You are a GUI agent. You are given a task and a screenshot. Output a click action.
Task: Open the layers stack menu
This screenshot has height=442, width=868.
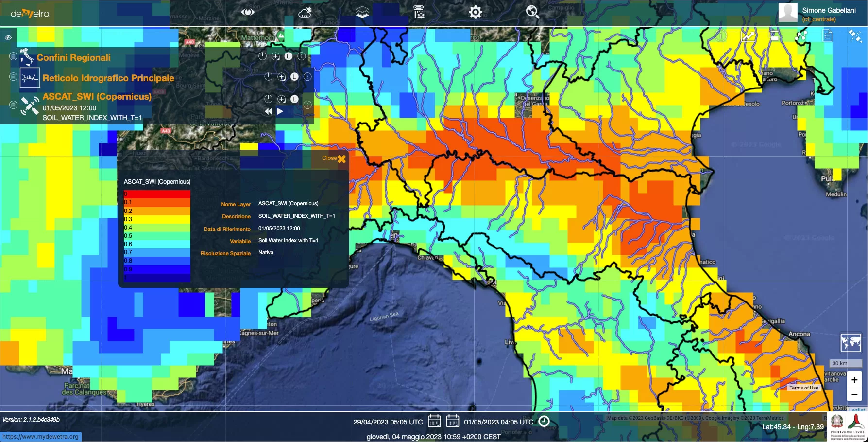[x=362, y=13]
